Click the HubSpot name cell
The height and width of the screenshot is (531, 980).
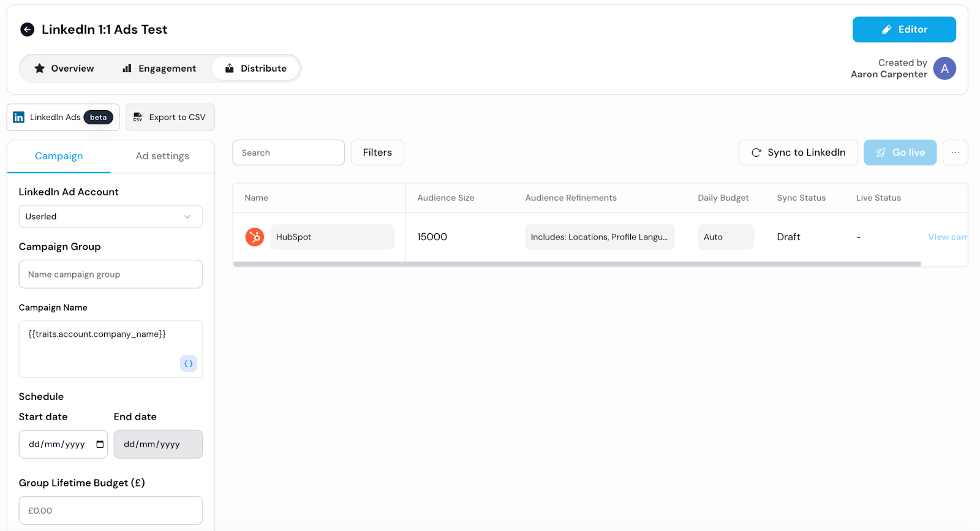(x=332, y=237)
